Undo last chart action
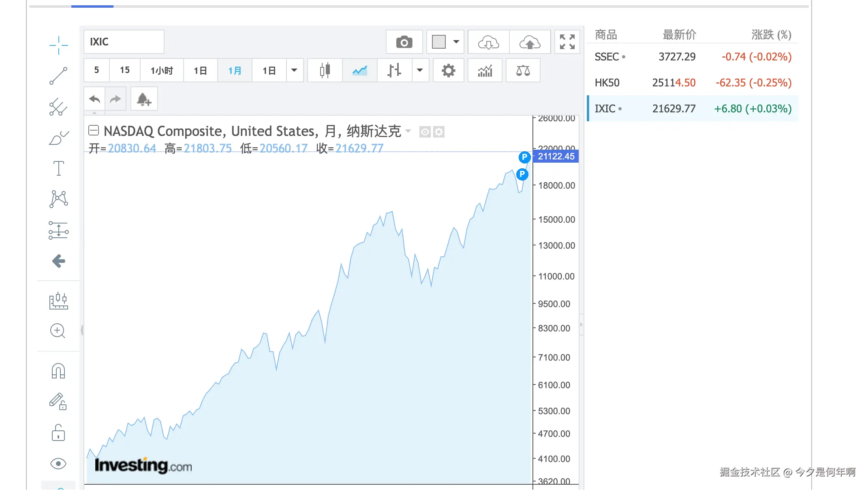 [x=94, y=99]
